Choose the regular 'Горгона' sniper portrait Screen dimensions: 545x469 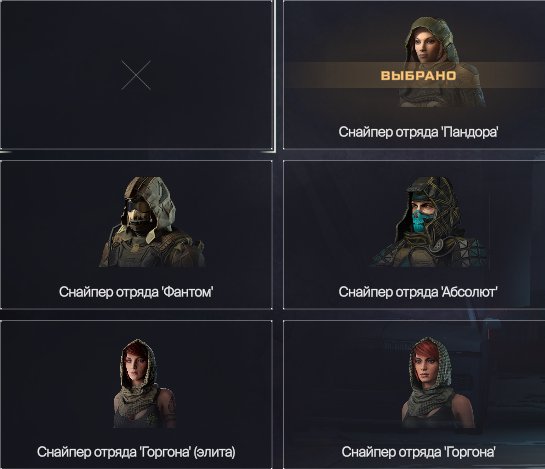(x=437, y=382)
